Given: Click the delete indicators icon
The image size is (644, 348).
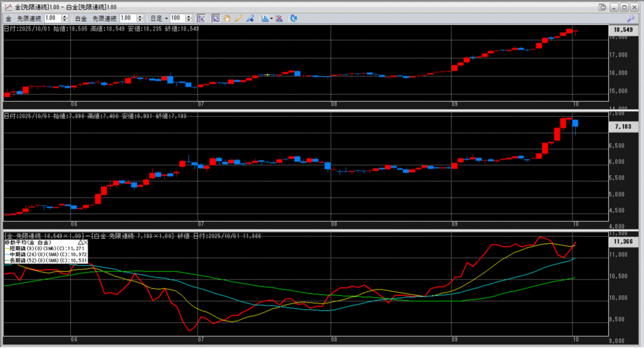Looking at the screenshot, I should (x=279, y=18).
